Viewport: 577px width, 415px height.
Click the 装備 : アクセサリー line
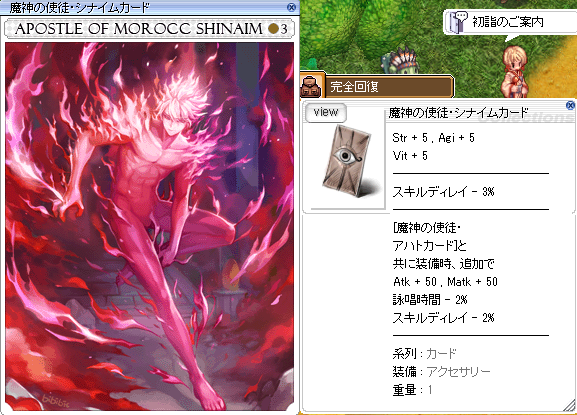pos(441,372)
